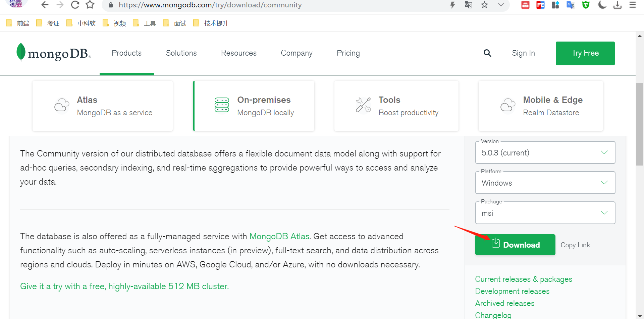Open the FE extension icon

tap(540, 5)
